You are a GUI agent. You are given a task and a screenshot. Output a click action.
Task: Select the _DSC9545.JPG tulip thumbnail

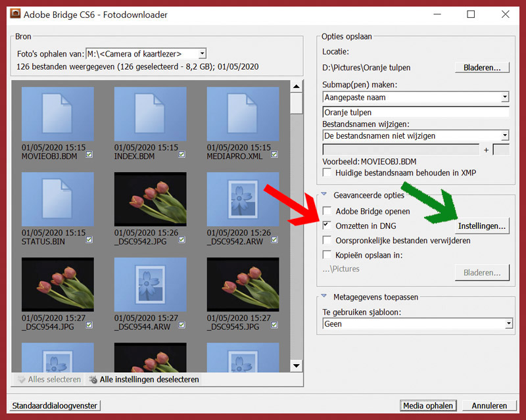point(243,285)
